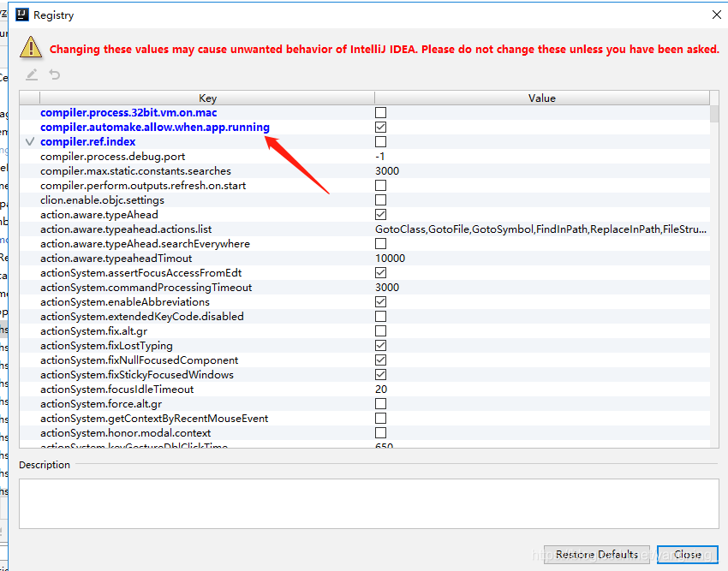Select the compiler.process.32bit.vm.on.mac key text
This screenshot has height=571, width=728.
tap(128, 112)
